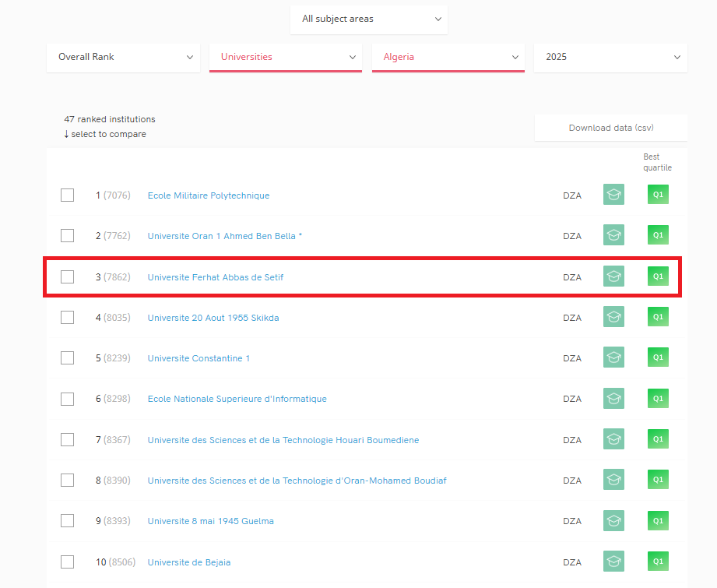
Task: Click the Q1 badge for Universite de Bejaia
Action: click(x=658, y=561)
